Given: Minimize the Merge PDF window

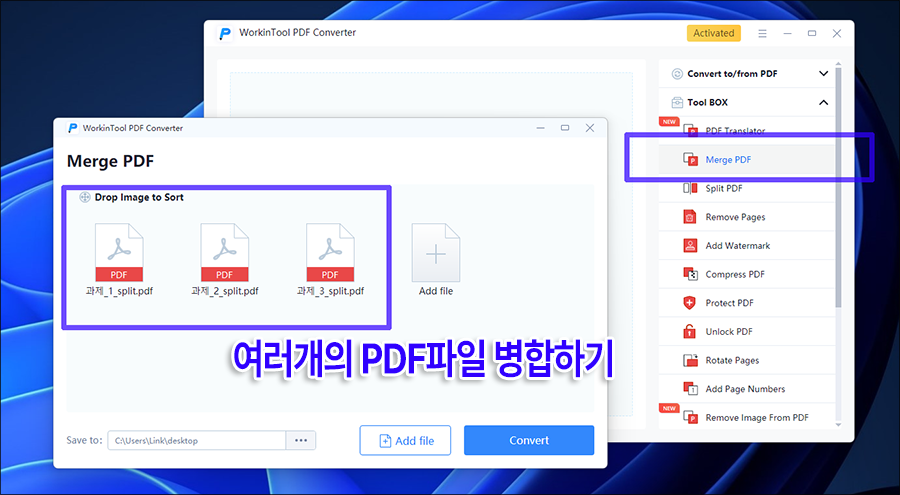Looking at the screenshot, I should 540,128.
